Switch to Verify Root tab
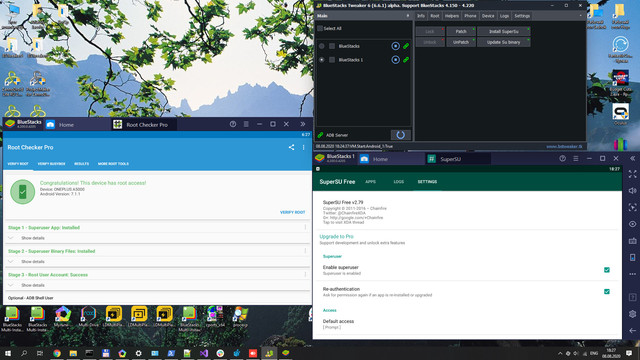The width and height of the screenshot is (640, 360). 18,164
